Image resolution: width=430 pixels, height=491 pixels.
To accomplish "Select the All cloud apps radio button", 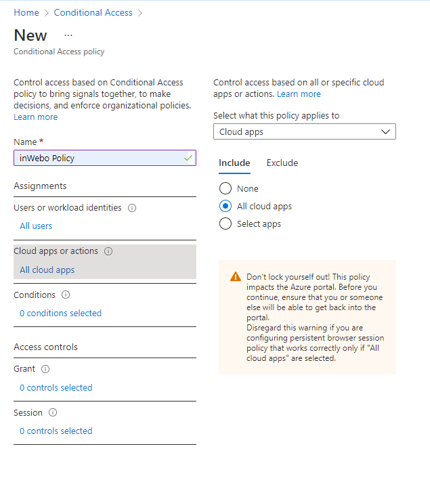I will 225,206.
